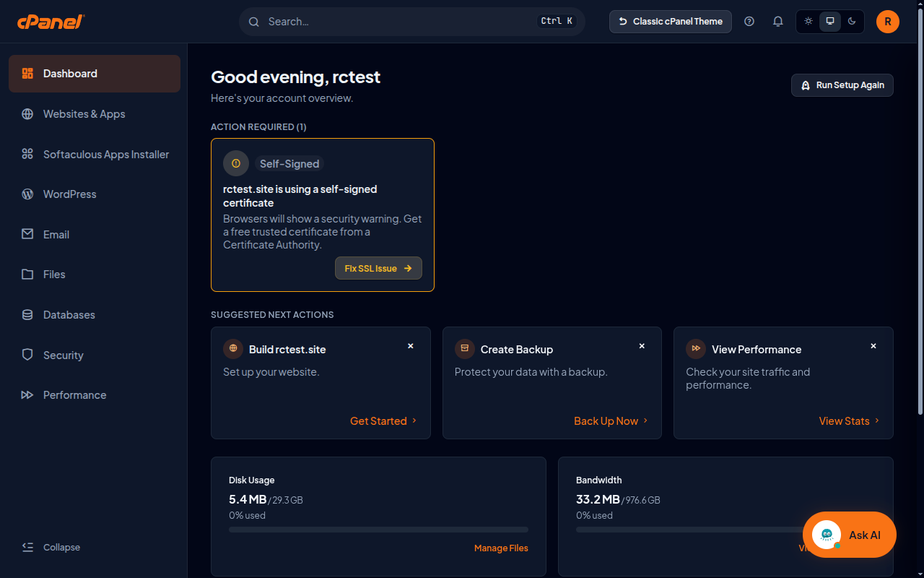The height and width of the screenshot is (578, 924).
Task: Click Get Started link
Action: coord(383,421)
